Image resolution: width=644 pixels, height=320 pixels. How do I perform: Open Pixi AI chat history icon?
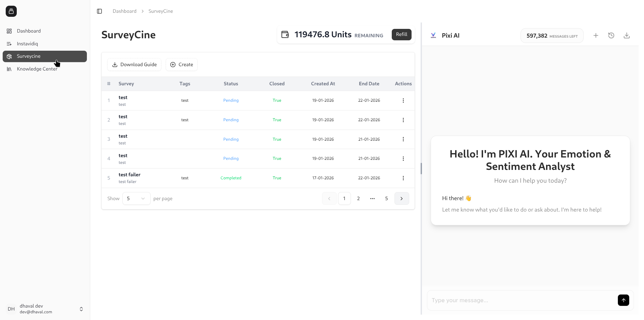click(611, 35)
